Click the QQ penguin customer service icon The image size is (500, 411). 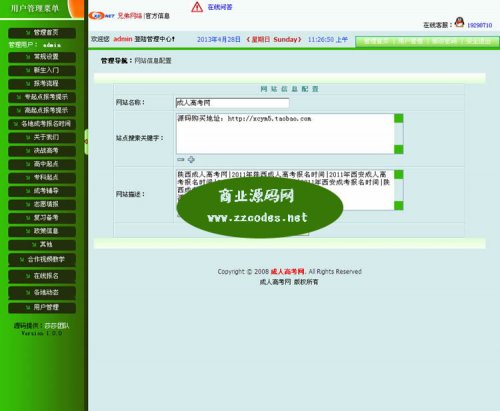click(x=459, y=22)
